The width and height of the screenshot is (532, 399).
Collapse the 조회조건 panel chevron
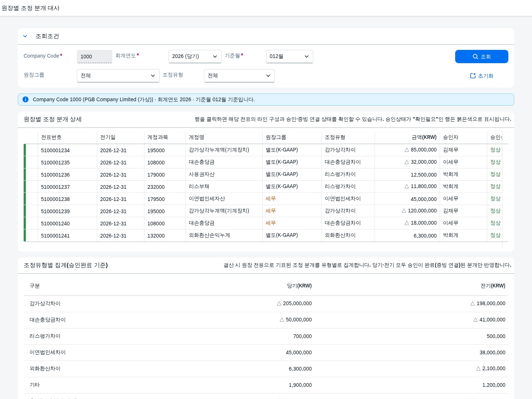coord(25,36)
